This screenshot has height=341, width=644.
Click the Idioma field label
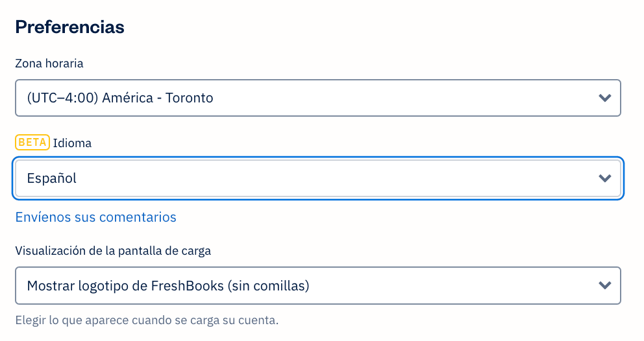[x=72, y=143]
